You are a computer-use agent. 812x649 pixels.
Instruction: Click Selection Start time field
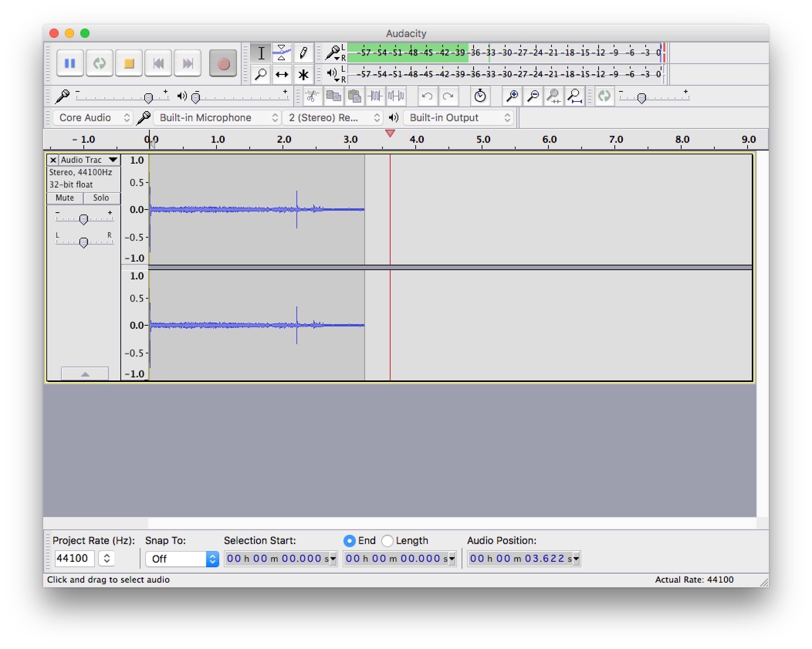(279, 558)
